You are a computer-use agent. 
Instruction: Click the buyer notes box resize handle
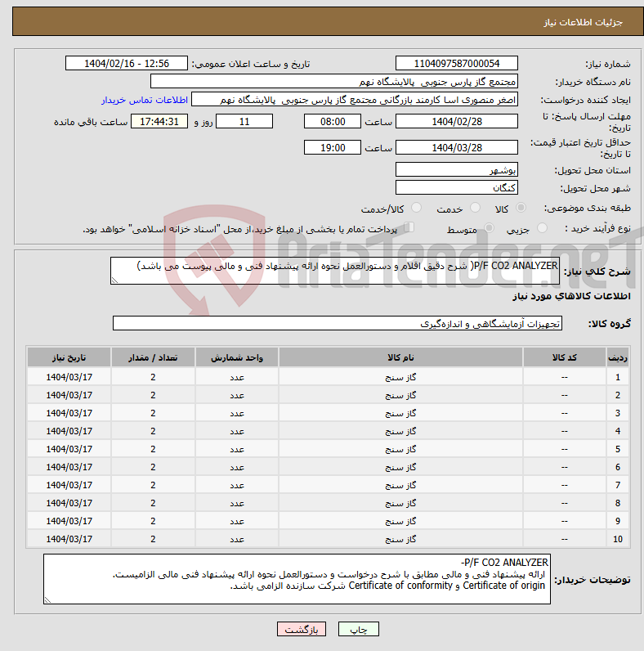point(47,600)
